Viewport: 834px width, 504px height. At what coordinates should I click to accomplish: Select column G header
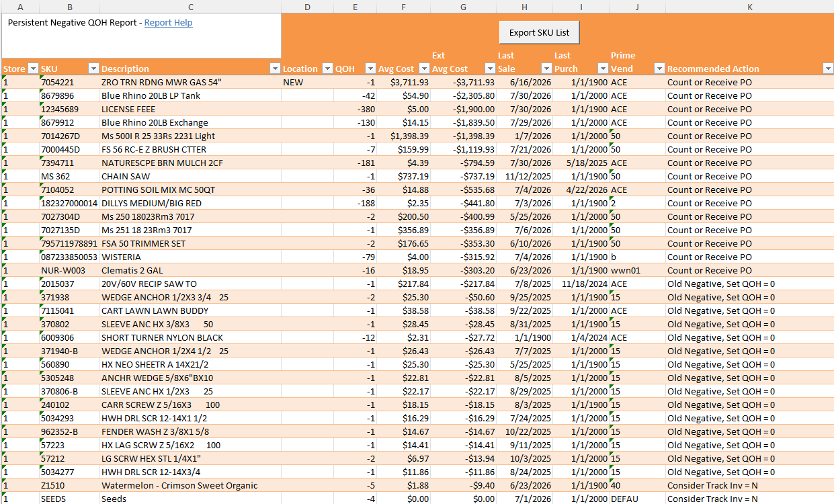point(463,7)
